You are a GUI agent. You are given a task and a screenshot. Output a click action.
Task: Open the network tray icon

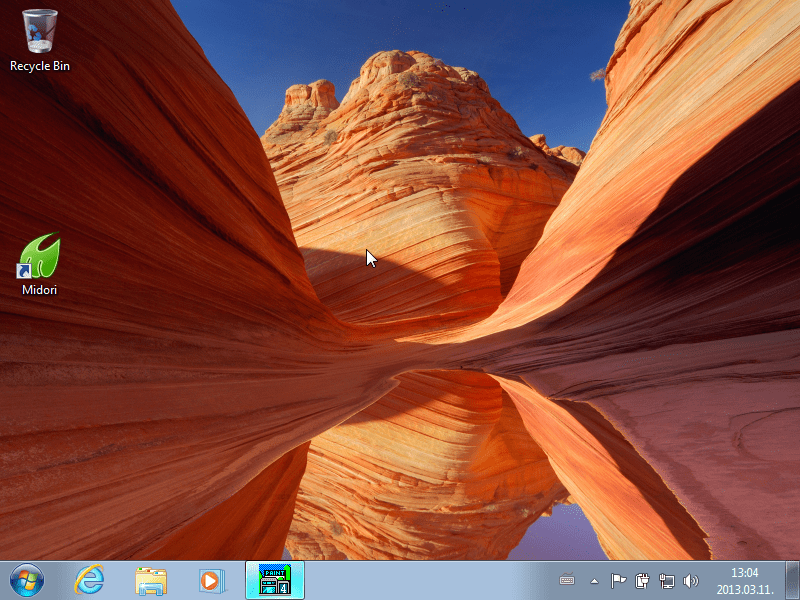tap(666, 581)
